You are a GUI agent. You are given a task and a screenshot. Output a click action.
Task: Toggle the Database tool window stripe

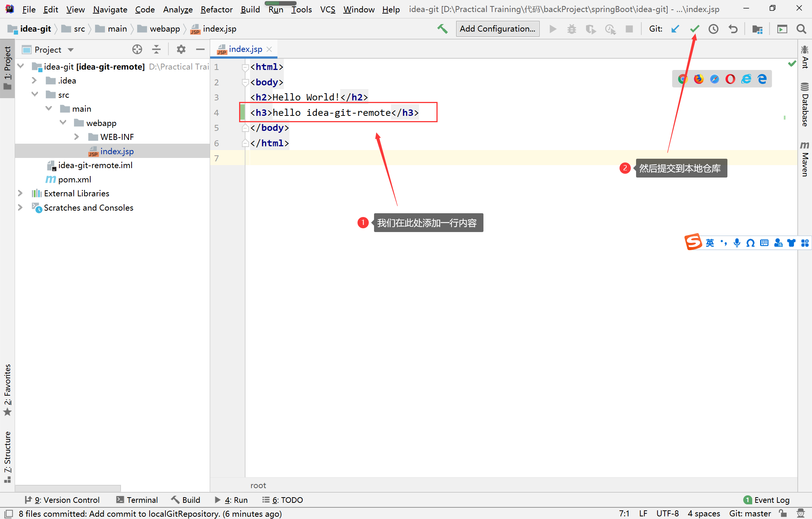tap(805, 104)
